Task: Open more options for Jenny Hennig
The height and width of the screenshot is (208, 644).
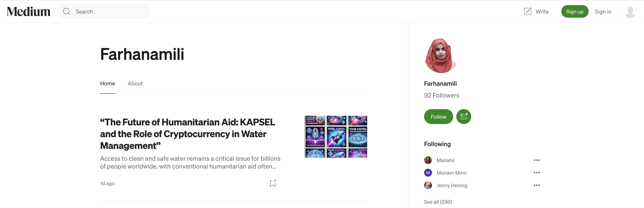Action: (536, 185)
